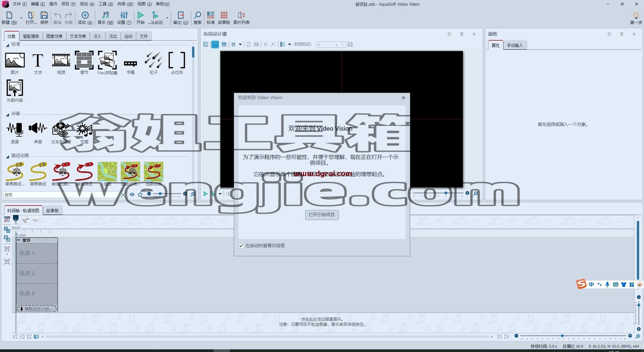Click the 搜索 input field in toolbox

tap(61, 195)
